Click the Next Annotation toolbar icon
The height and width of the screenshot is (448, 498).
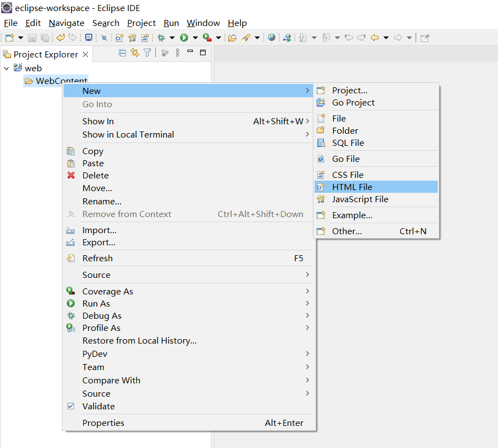pos(303,38)
